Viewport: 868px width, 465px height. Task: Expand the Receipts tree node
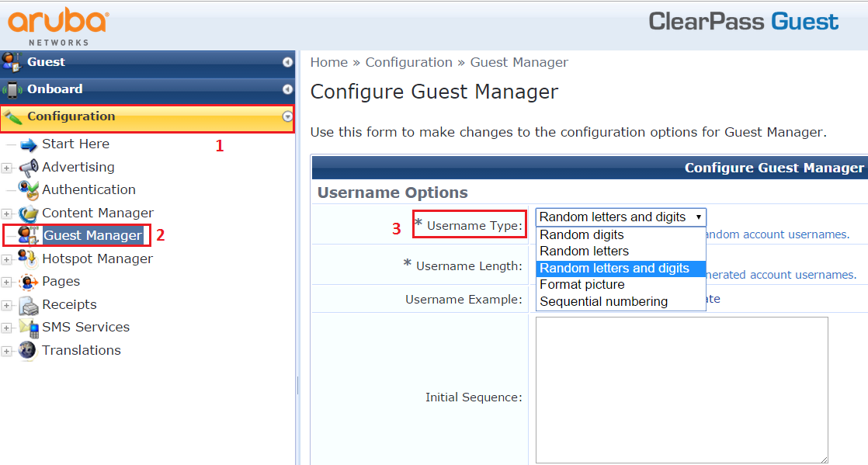point(7,305)
